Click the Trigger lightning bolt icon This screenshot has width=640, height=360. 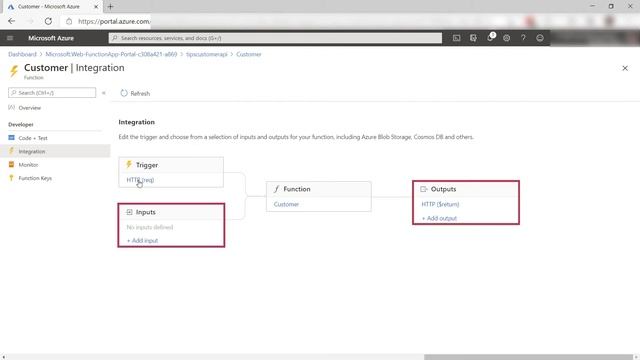click(x=129, y=164)
